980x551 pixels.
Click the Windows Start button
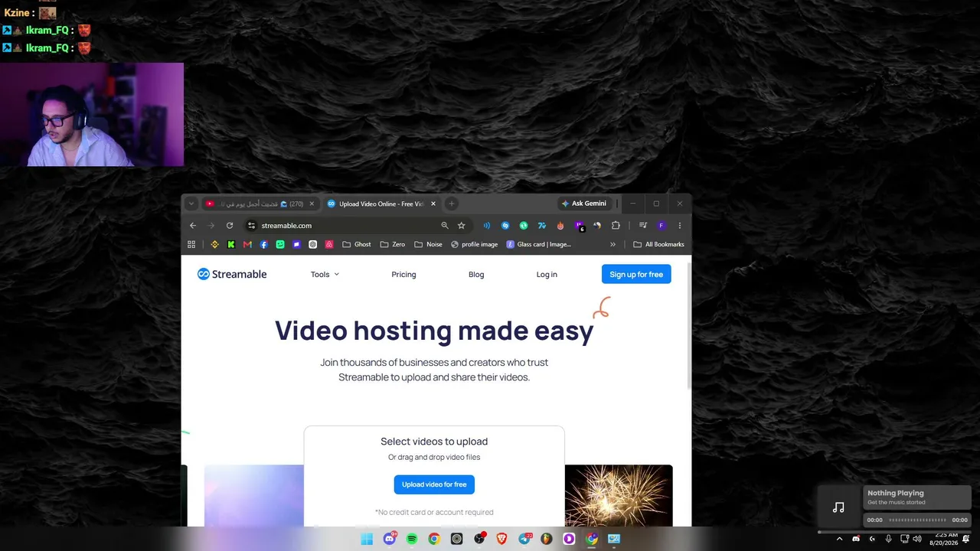(x=367, y=539)
